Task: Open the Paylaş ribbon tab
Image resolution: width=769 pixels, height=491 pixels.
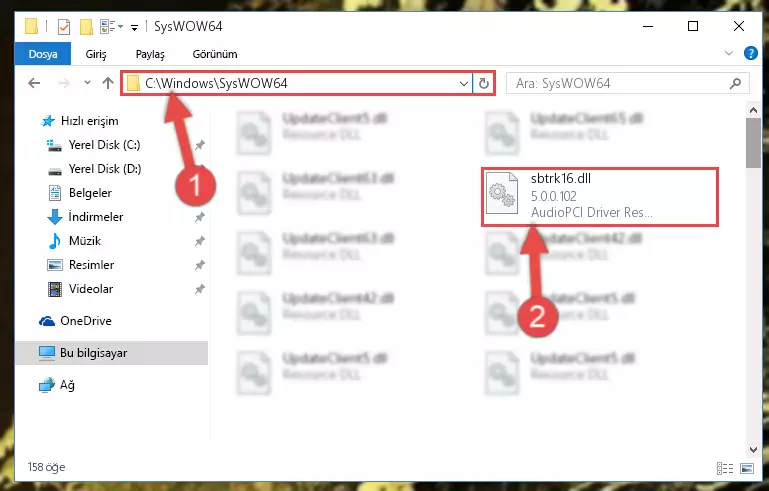Action: coord(150,54)
